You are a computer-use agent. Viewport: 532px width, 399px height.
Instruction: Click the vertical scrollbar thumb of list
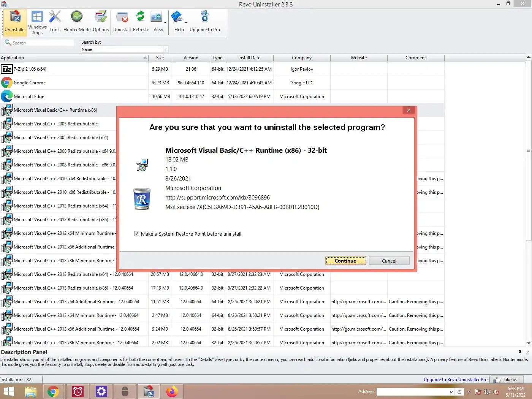coord(529,150)
